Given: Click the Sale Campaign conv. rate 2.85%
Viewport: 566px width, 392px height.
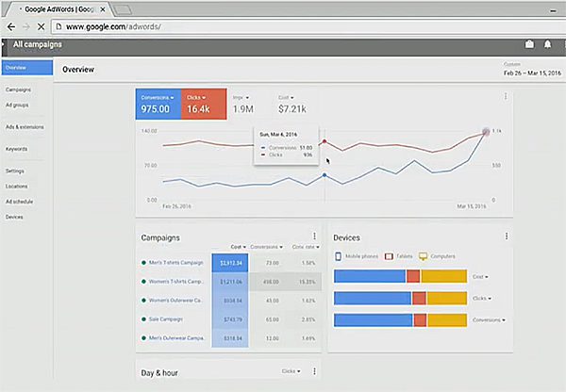Looking at the screenshot, I should 308,319.
